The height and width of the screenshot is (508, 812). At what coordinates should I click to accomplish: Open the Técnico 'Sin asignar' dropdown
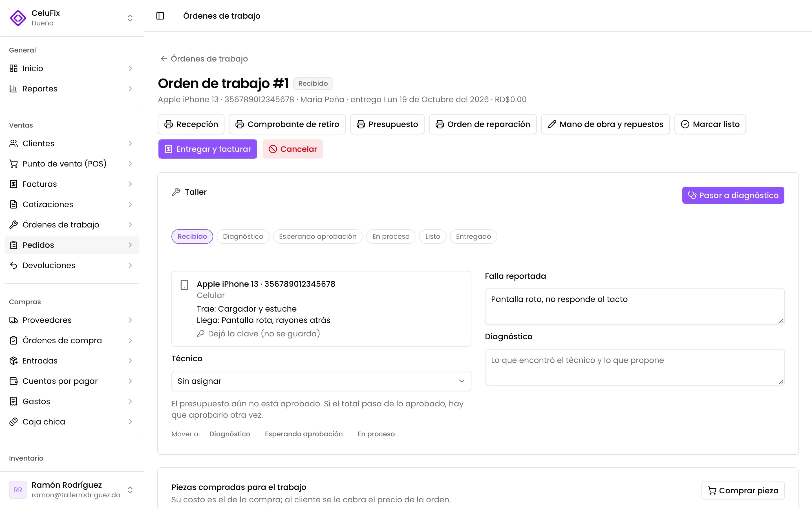(321, 381)
